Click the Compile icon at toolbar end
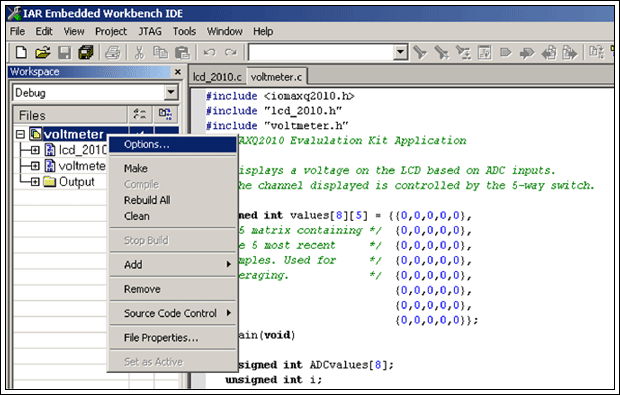This screenshot has height=395, width=620. (x=597, y=52)
